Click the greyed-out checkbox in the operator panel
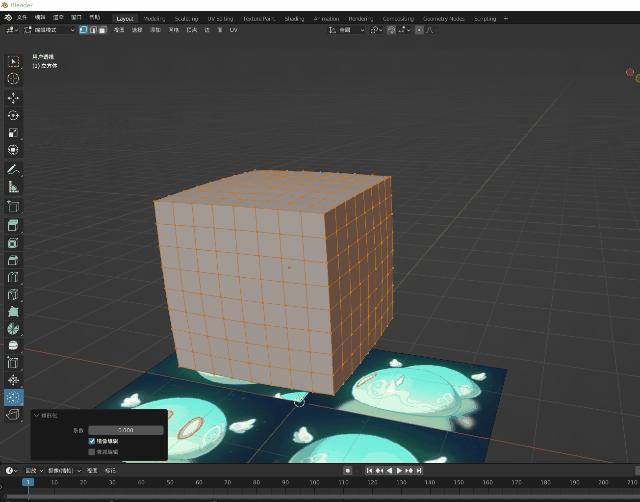Image resolution: width=640 pixels, height=502 pixels. coord(92,452)
